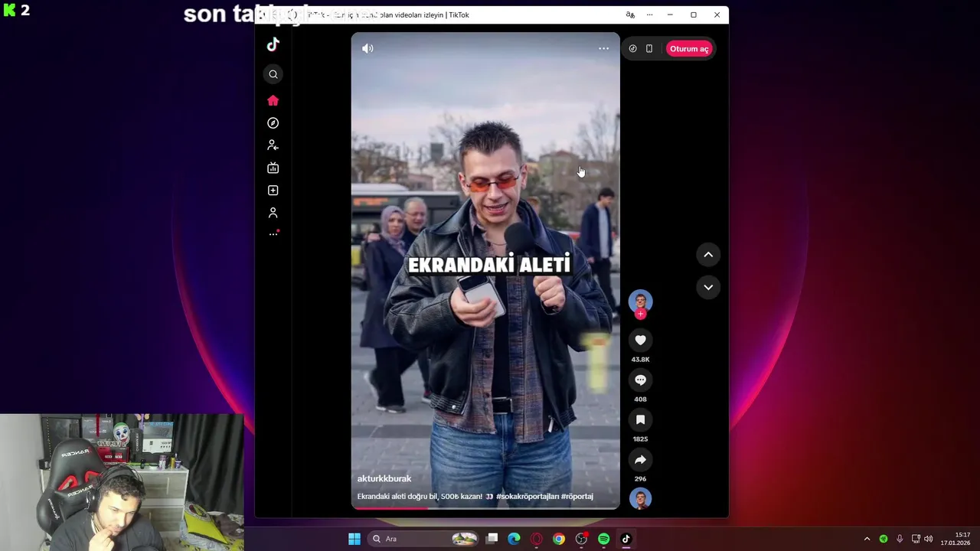Mute the video with speaker icon
The height and width of the screenshot is (551, 980).
pos(367,48)
